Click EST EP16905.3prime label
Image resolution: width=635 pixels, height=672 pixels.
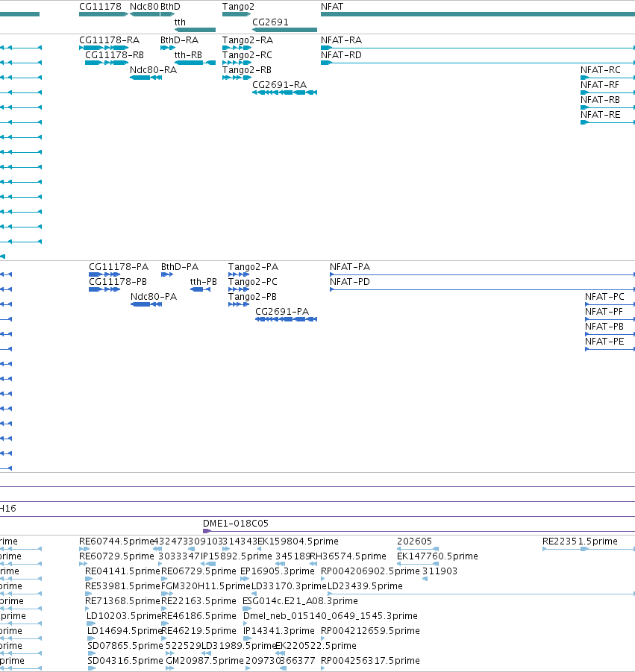(x=278, y=572)
